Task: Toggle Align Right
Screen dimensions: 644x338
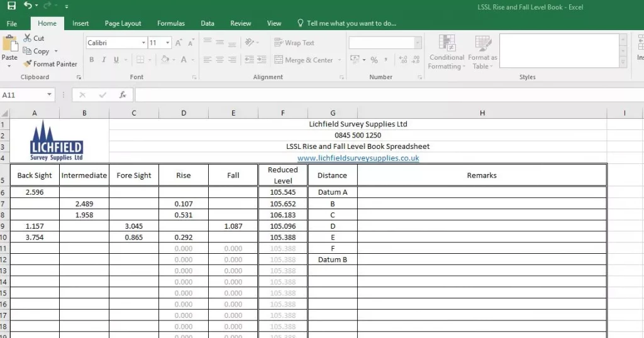Action: point(232,60)
